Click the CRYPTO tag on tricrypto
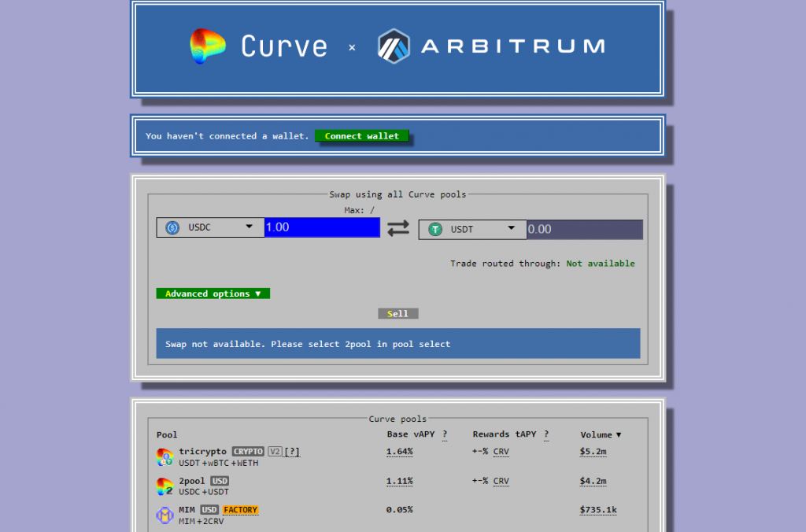 [x=248, y=451]
